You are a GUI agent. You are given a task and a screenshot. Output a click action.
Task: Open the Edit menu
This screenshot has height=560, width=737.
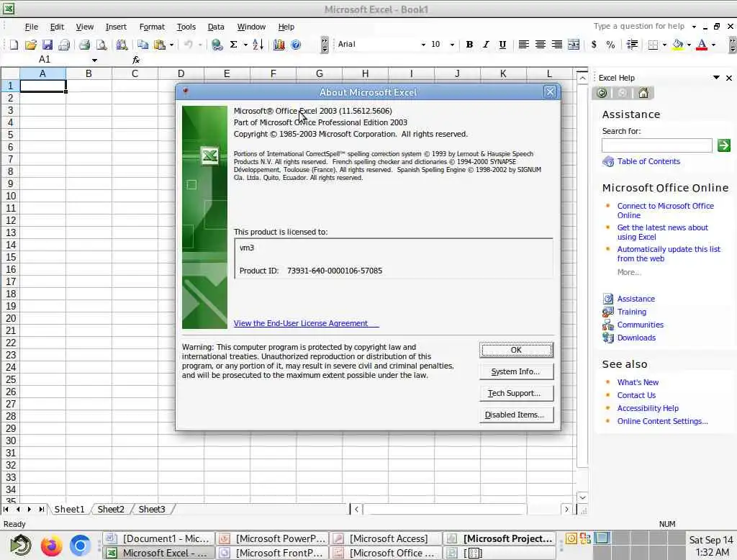point(57,27)
